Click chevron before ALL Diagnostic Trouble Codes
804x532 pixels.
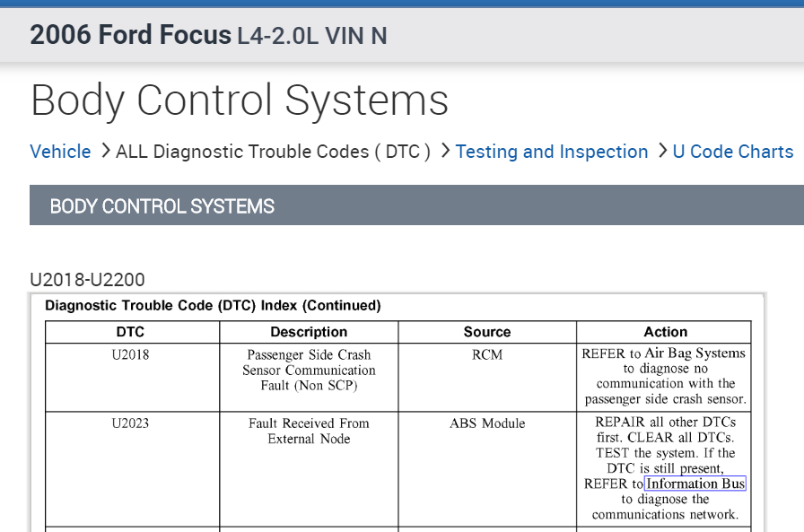click(104, 152)
